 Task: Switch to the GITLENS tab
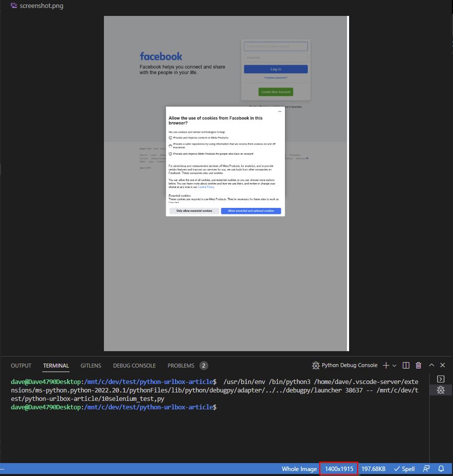91,366
